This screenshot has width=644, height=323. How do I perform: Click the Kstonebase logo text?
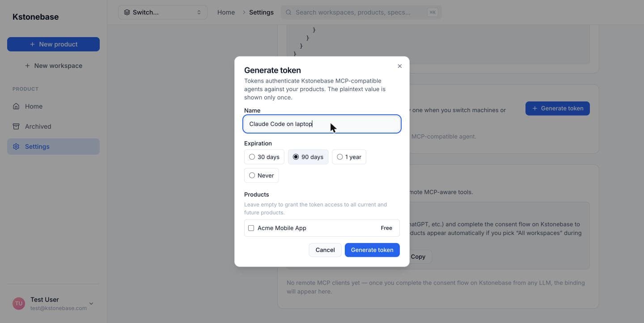click(35, 17)
